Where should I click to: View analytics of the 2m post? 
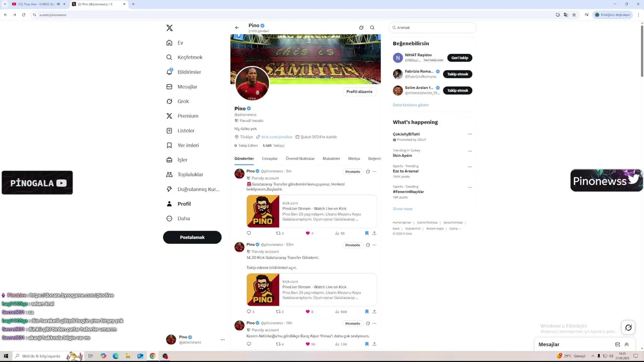pos(340,233)
